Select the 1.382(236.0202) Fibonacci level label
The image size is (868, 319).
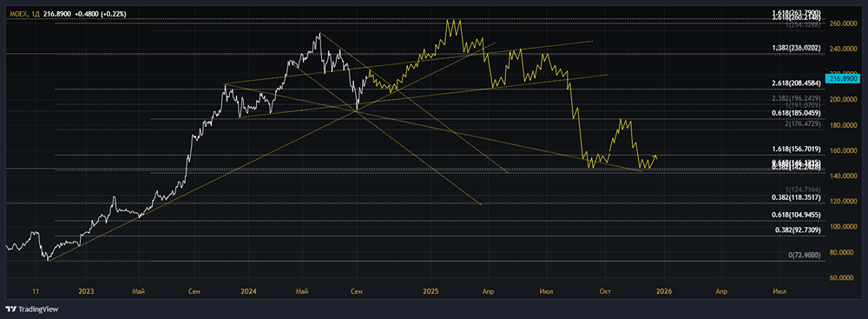796,49
